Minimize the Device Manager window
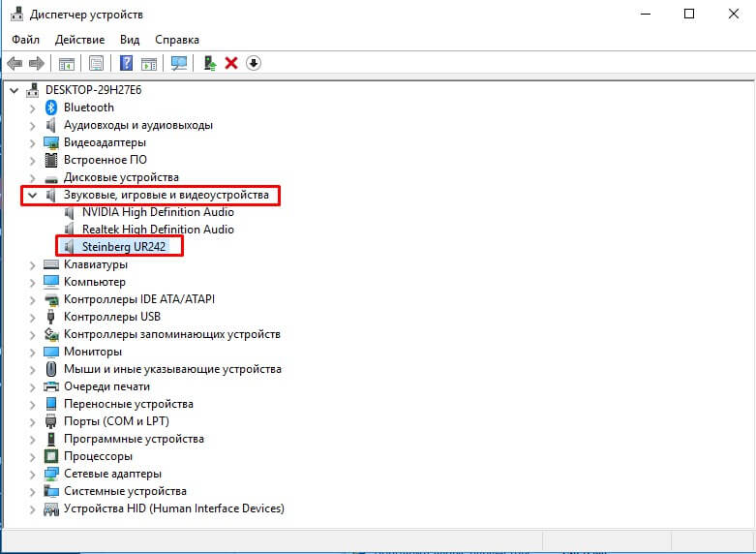The image size is (756, 554). [645, 14]
